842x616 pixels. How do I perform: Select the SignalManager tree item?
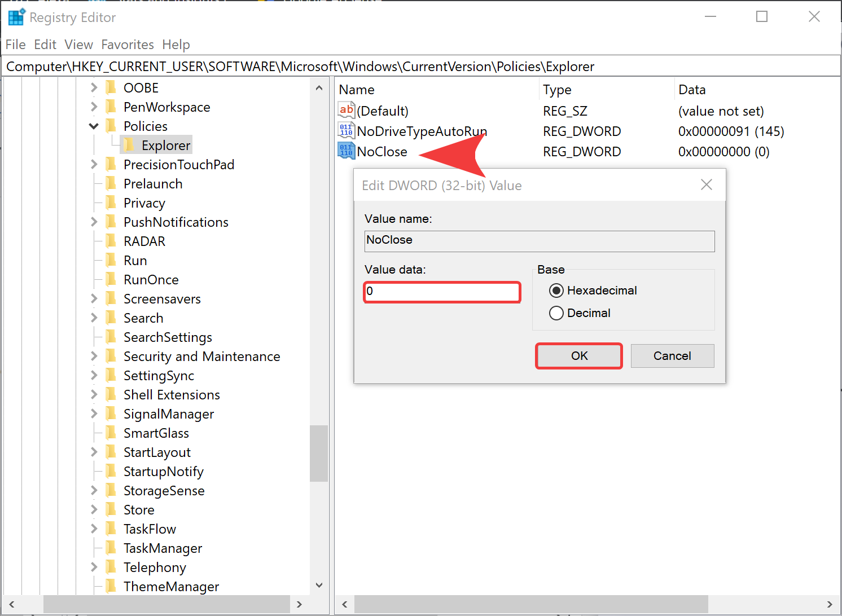[169, 413]
